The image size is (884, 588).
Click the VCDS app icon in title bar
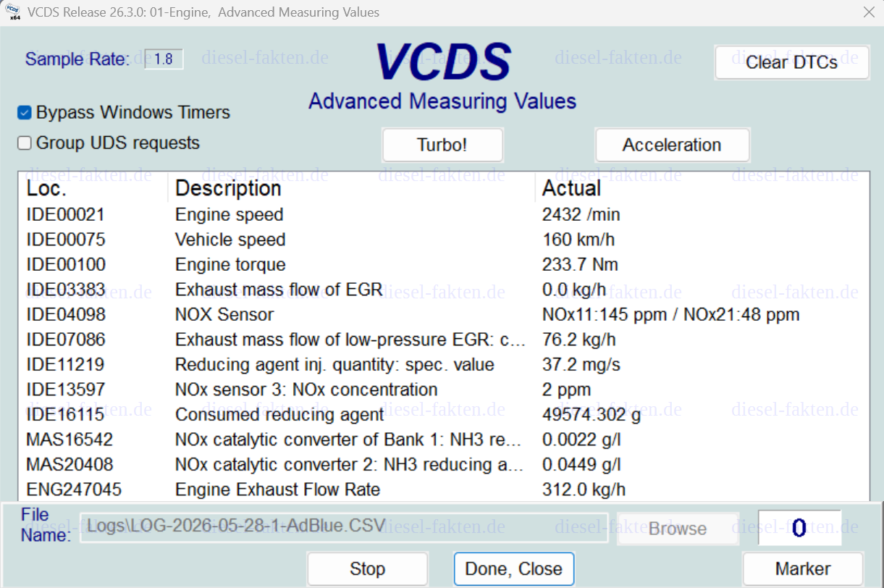click(x=12, y=12)
